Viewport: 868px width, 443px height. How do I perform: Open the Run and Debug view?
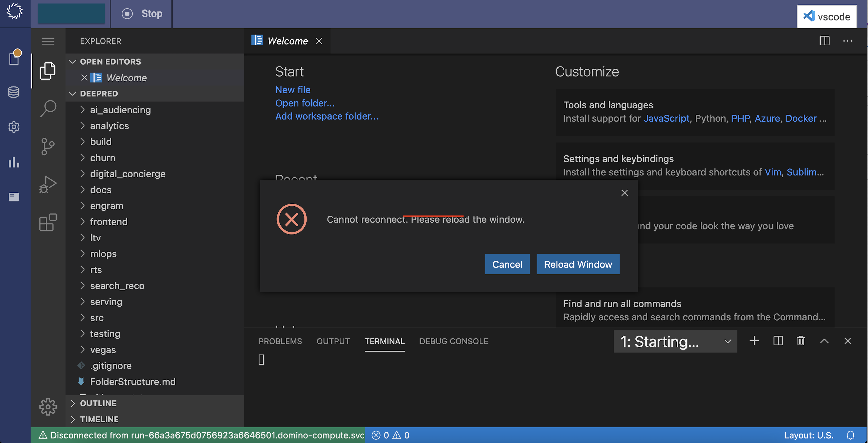48,184
